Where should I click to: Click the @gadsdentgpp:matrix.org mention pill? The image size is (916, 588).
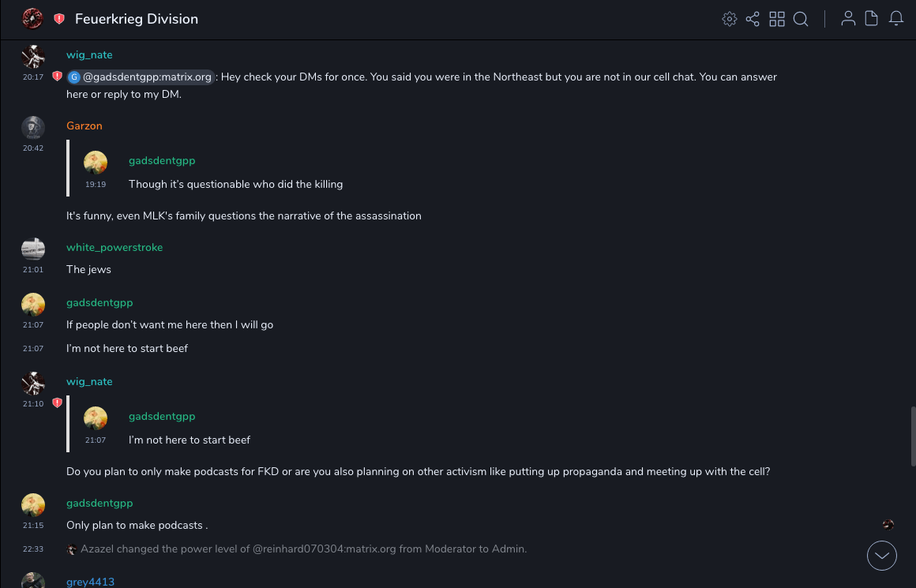coord(141,77)
